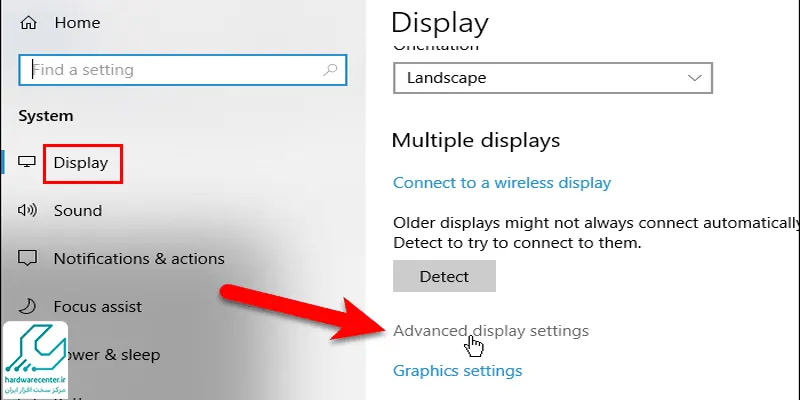Screen dimensions: 800x400
Task: Click the speaker icon beside Sound
Action: 27,210
